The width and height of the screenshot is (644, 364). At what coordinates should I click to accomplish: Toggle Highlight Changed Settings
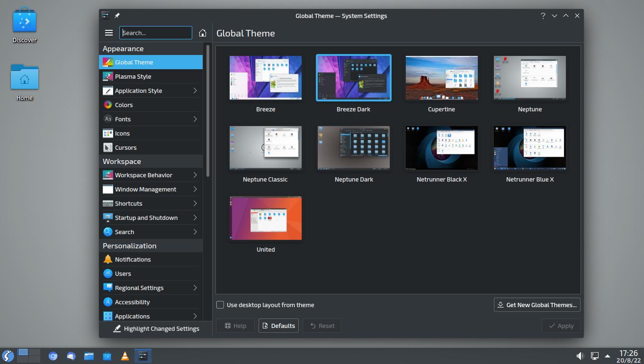[x=156, y=328]
